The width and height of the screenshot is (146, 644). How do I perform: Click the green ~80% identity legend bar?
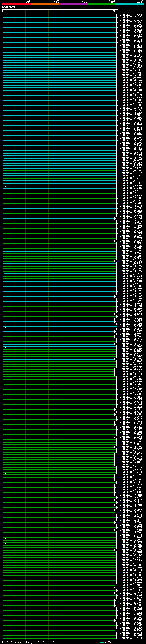[x=101, y=4]
